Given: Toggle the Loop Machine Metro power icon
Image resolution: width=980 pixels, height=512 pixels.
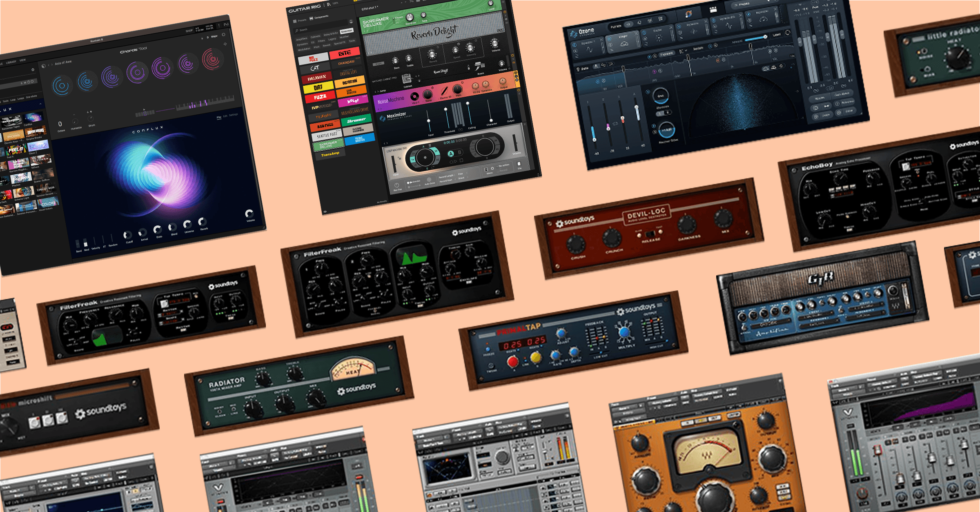Looking at the screenshot, I should pyautogui.click(x=492, y=168).
